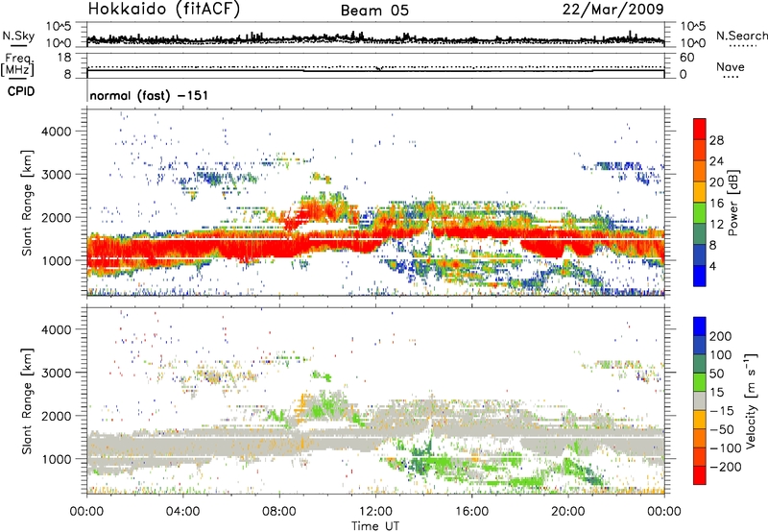The image size is (768, 532).
Task: Click the '08:00' time axis label
Action: coord(279,512)
